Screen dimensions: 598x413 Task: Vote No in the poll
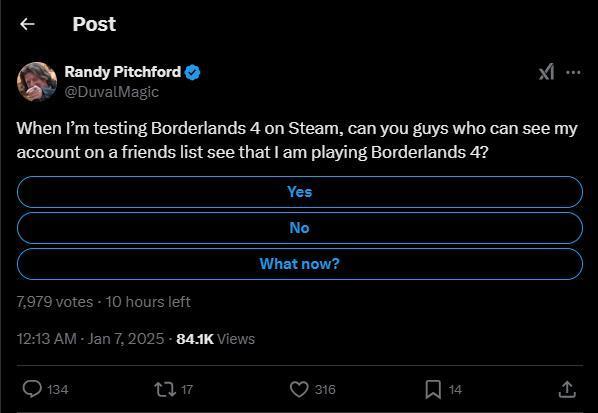pyautogui.click(x=300, y=228)
